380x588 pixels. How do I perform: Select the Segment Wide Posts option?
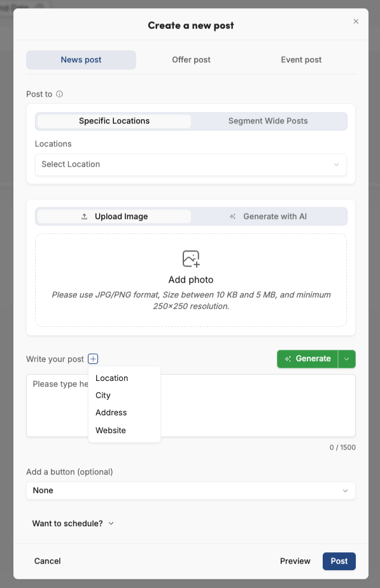tap(268, 121)
